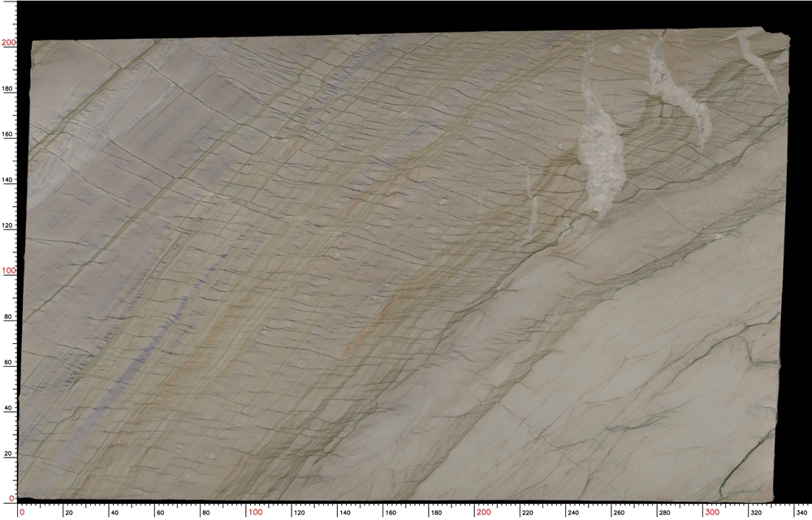Click the 60 label on horizontal ruler

coord(160,513)
